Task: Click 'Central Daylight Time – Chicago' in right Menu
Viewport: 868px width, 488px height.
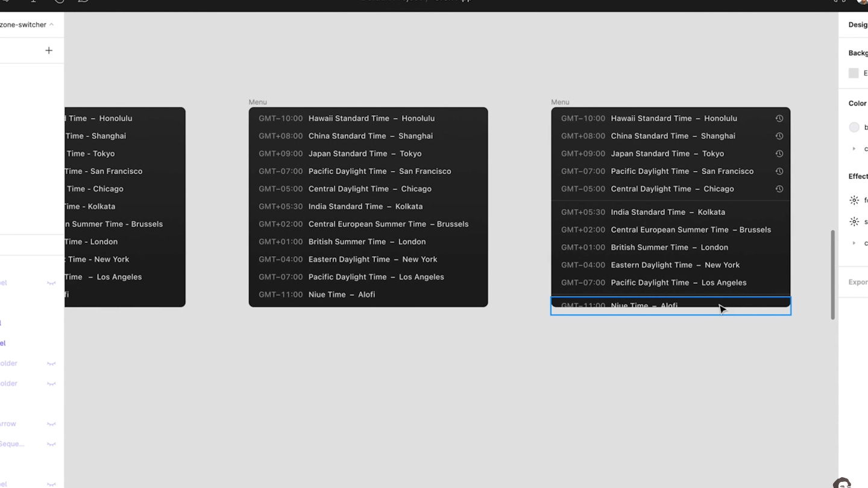Action: [672, 189]
